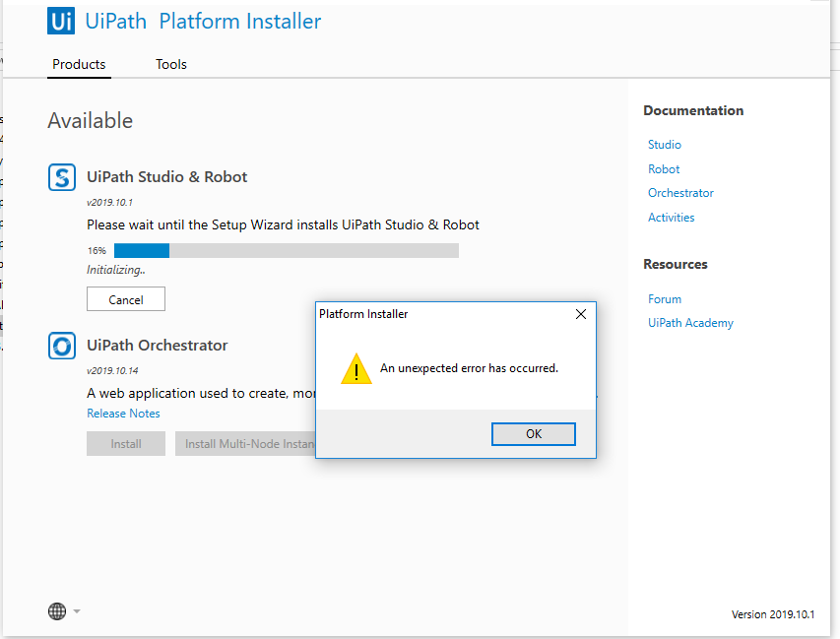The height and width of the screenshot is (639, 840).
Task: Click the '16%' progress percentage
Action: (97, 251)
